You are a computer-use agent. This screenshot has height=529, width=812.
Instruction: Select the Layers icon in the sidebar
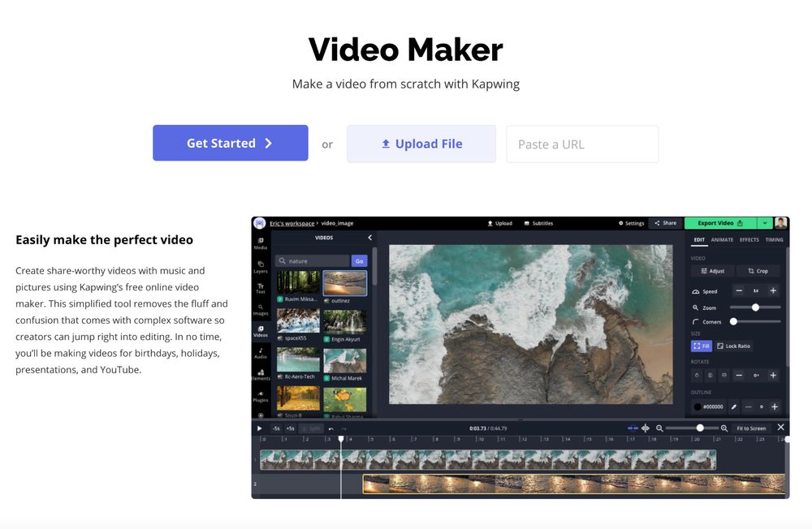pyautogui.click(x=261, y=265)
